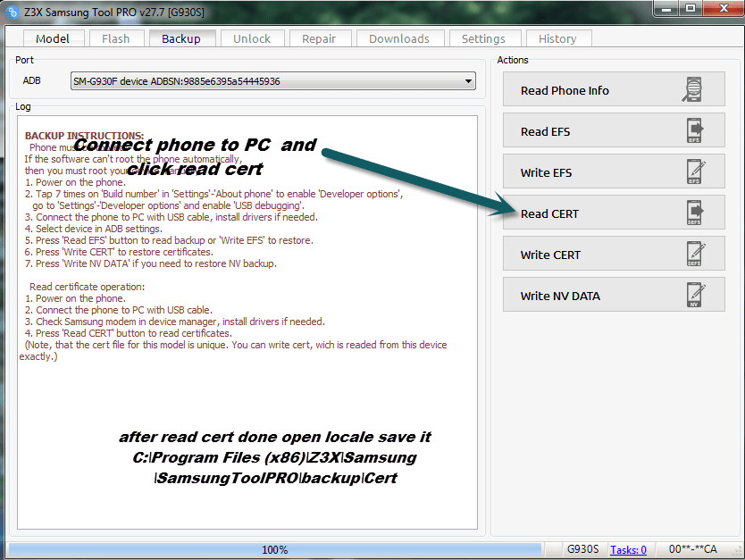Select the SM-G930F device combo box

[x=273, y=81]
